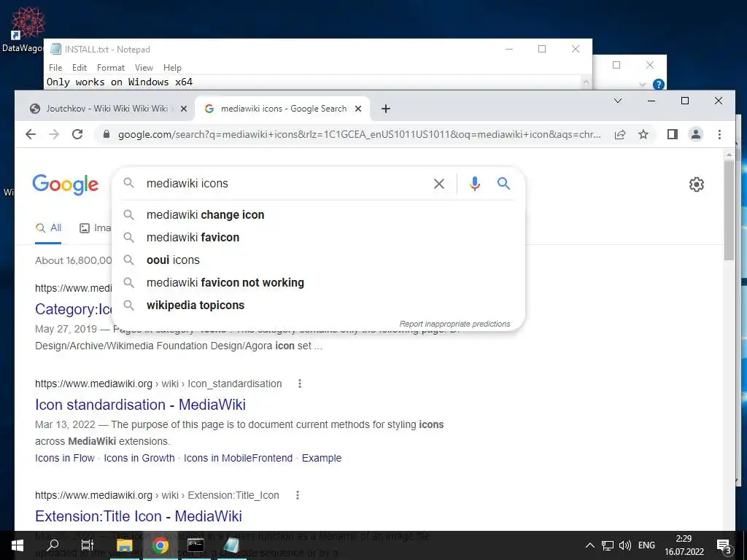The width and height of the screenshot is (747, 560).
Task: Go back in Chrome
Action: coord(31,135)
